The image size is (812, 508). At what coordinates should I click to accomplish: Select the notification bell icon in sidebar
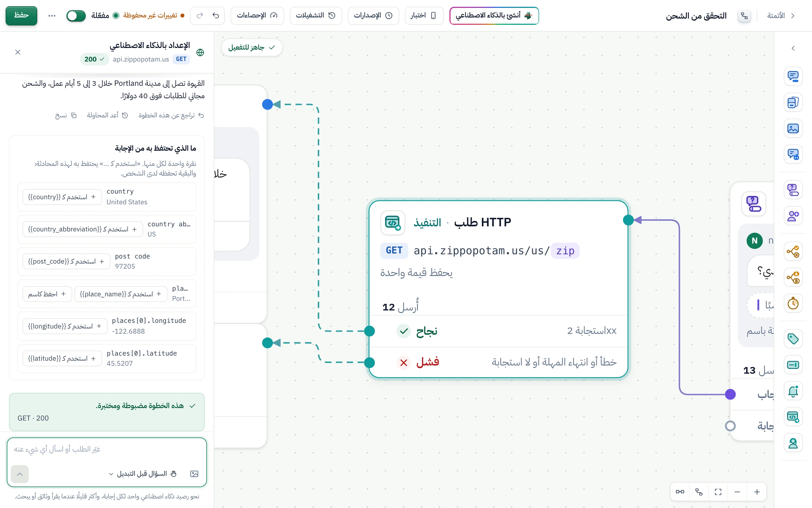[793, 391]
